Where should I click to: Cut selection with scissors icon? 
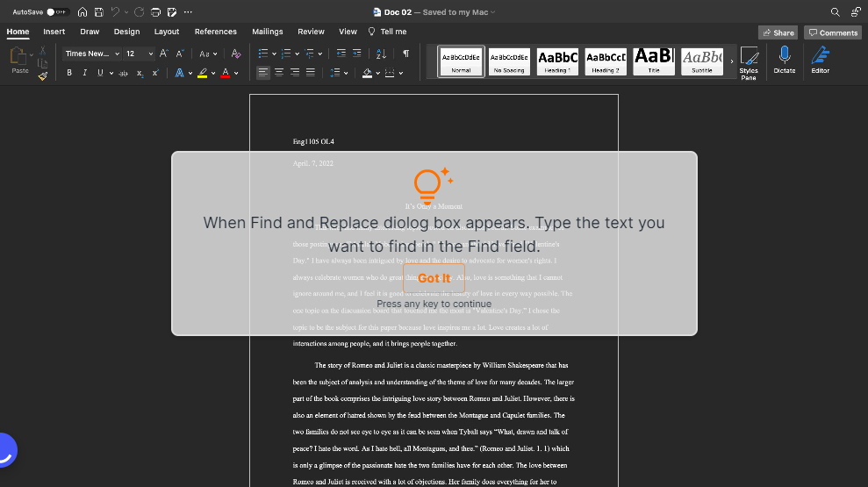(x=43, y=50)
